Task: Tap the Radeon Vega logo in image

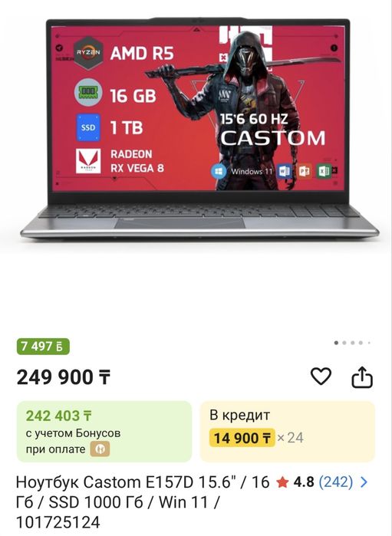Action: tap(88, 161)
